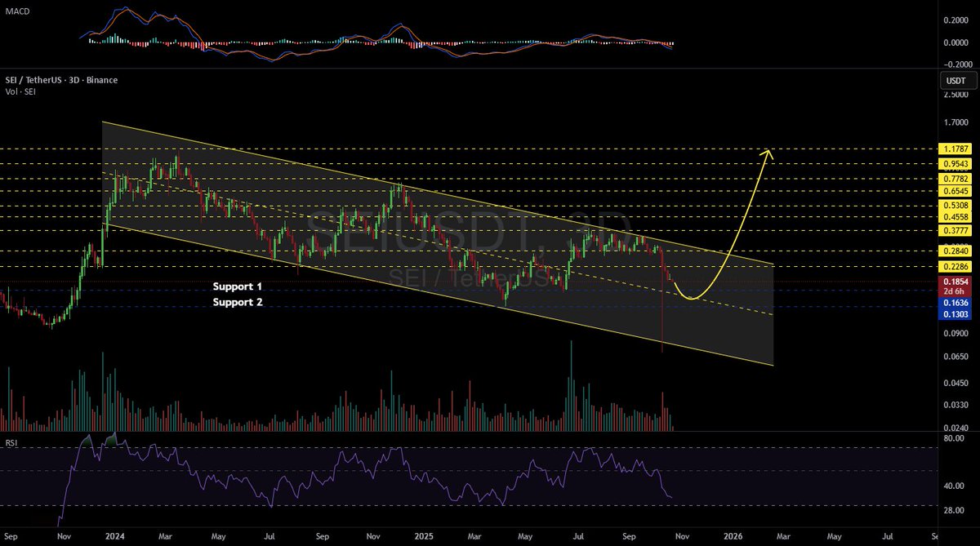
Task: Click the 0.9543 price level tag
Action: 955,163
